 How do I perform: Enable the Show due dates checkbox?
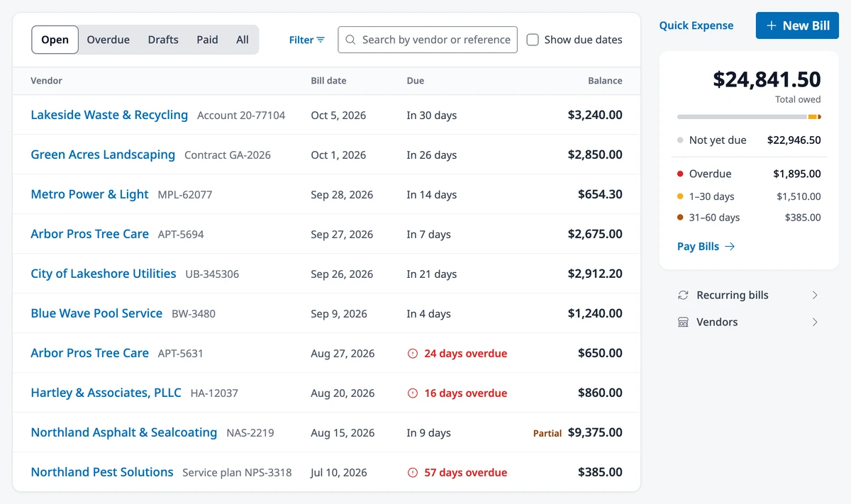(x=533, y=40)
